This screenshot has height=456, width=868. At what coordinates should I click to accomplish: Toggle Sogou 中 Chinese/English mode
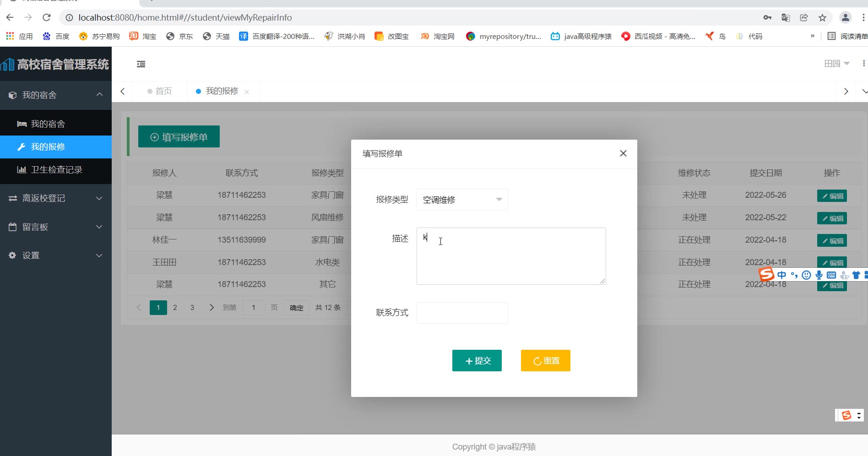pyautogui.click(x=781, y=275)
